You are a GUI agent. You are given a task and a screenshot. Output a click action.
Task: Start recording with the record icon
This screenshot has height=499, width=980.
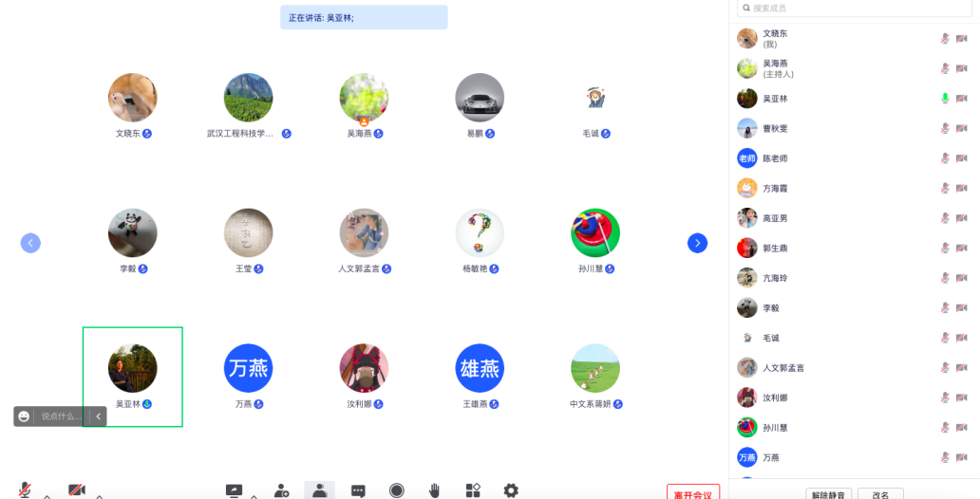point(396,490)
